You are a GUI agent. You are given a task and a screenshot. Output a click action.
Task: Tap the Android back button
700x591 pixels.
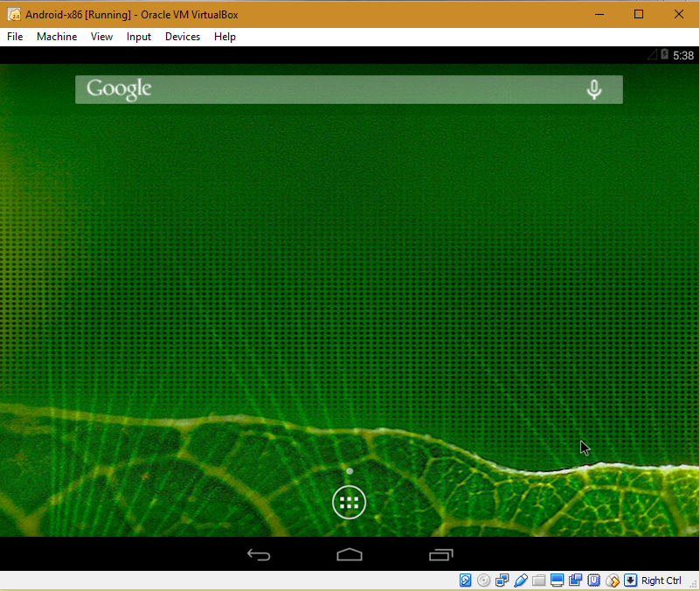point(259,555)
